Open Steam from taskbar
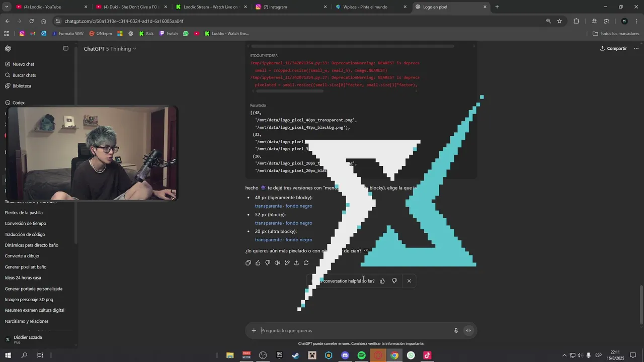 pyautogui.click(x=295, y=355)
